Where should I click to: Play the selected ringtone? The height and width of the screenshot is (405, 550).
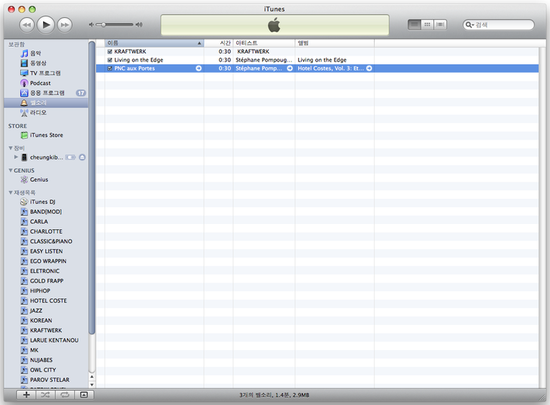[46, 25]
